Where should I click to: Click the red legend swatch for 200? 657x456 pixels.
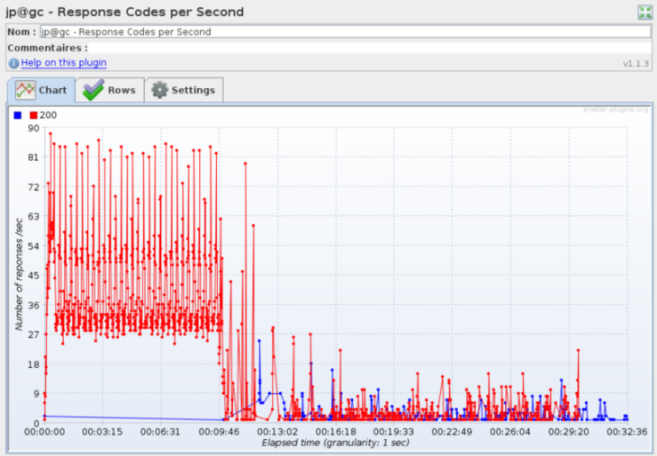(33, 116)
